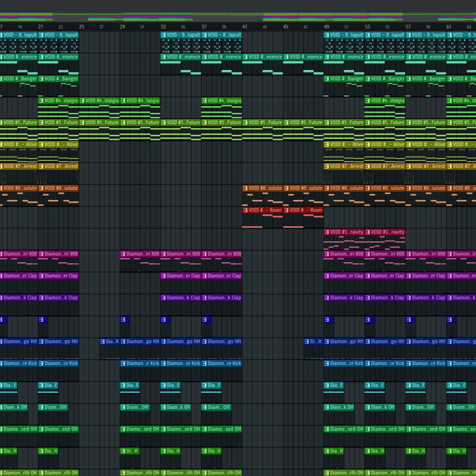Select the VOID Future clip starting at bar 25

(102, 123)
